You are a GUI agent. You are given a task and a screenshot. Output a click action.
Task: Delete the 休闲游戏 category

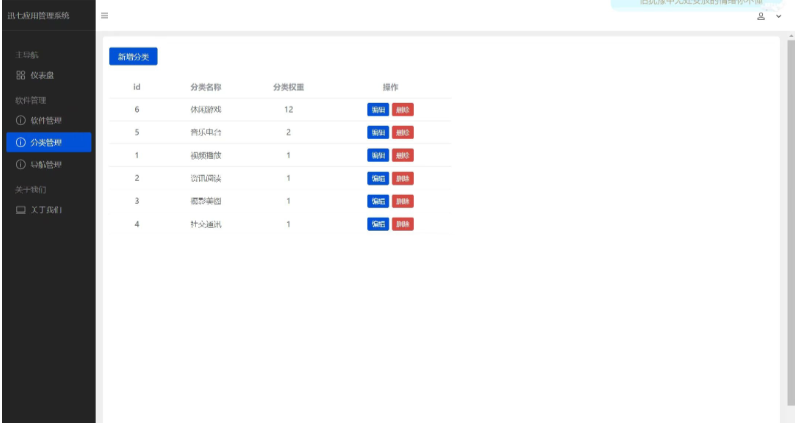pyautogui.click(x=402, y=109)
